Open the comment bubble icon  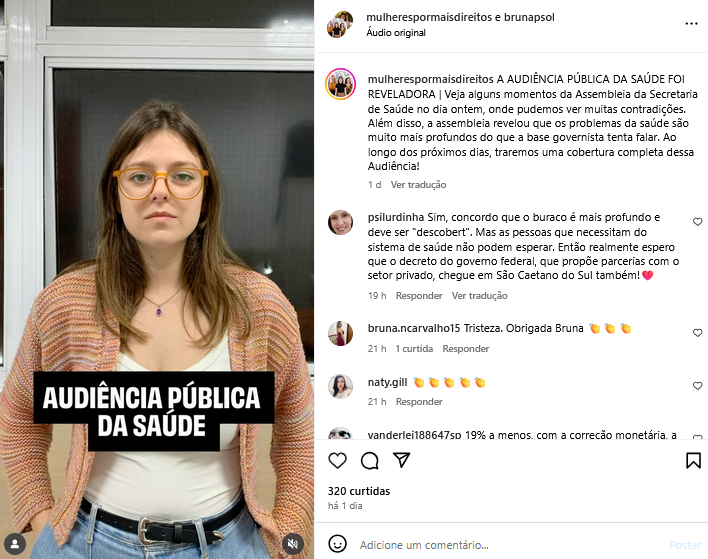pyautogui.click(x=369, y=461)
